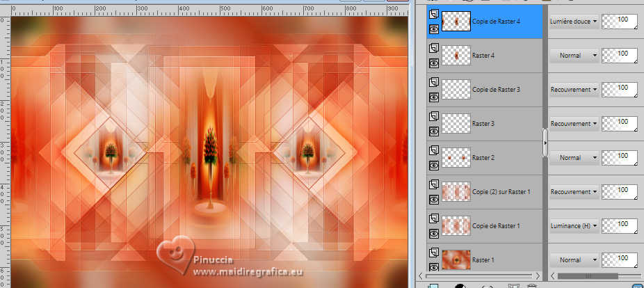This screenshot has width=644, height=288.
Task: Click the opacity field of Raster 2
Action: point(620,158)
